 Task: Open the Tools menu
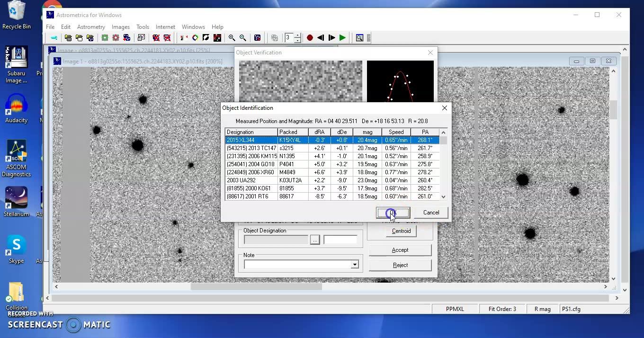[x=143, y=27]
